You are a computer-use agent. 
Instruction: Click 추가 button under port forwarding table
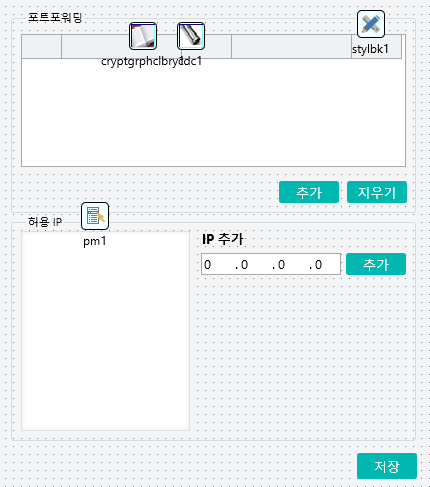[309, 192]
